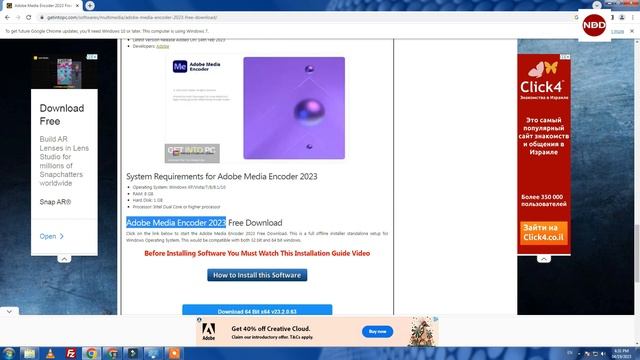Click the volume icon in system tray
Screen dimensions: 640x360
coord(603,353)
